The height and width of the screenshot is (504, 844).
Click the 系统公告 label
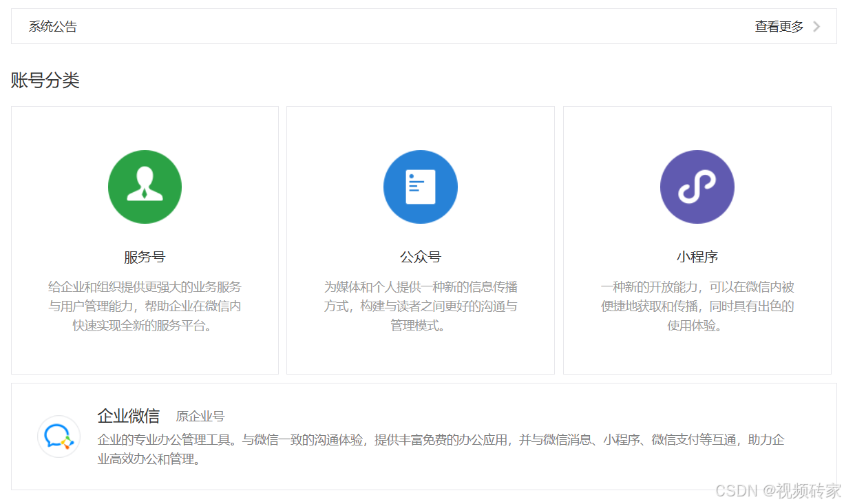(53, 27)
